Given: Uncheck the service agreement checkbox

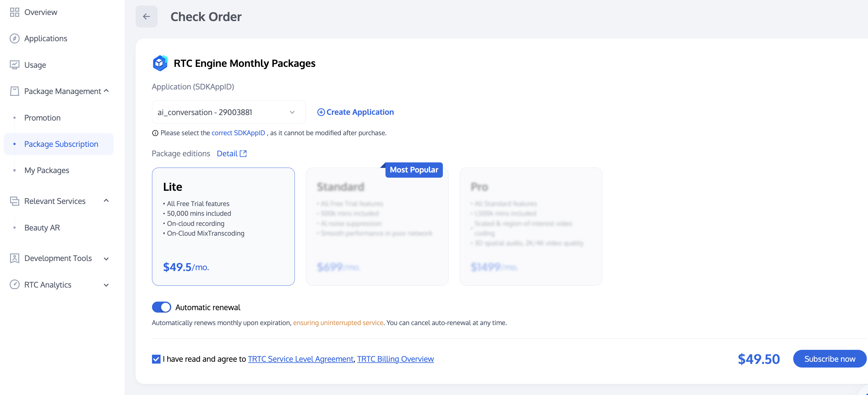Looking at the screenshot, I should coord(156,359).
